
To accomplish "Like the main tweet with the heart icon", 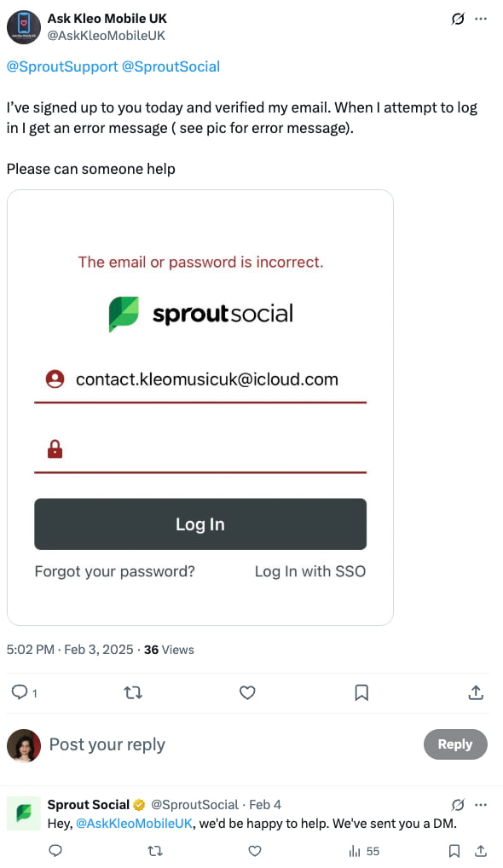I will (247, 692).
